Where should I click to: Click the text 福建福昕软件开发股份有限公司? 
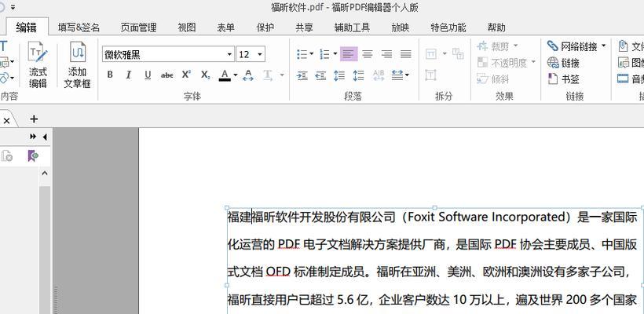coord(311,217)
